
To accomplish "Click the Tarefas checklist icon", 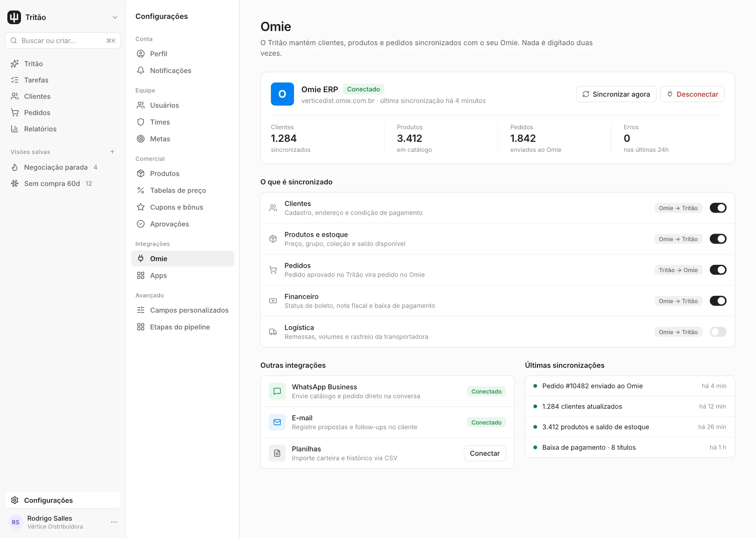I will coord(15,80).
